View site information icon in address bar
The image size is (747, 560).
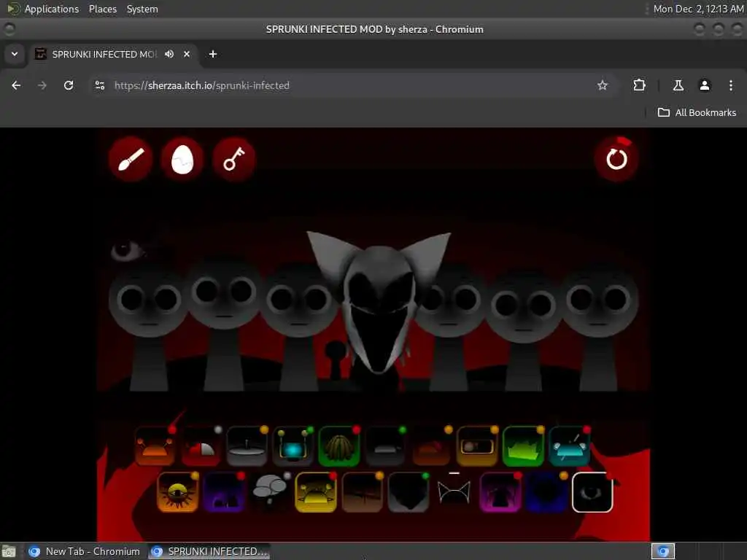(x=99, y=85)
